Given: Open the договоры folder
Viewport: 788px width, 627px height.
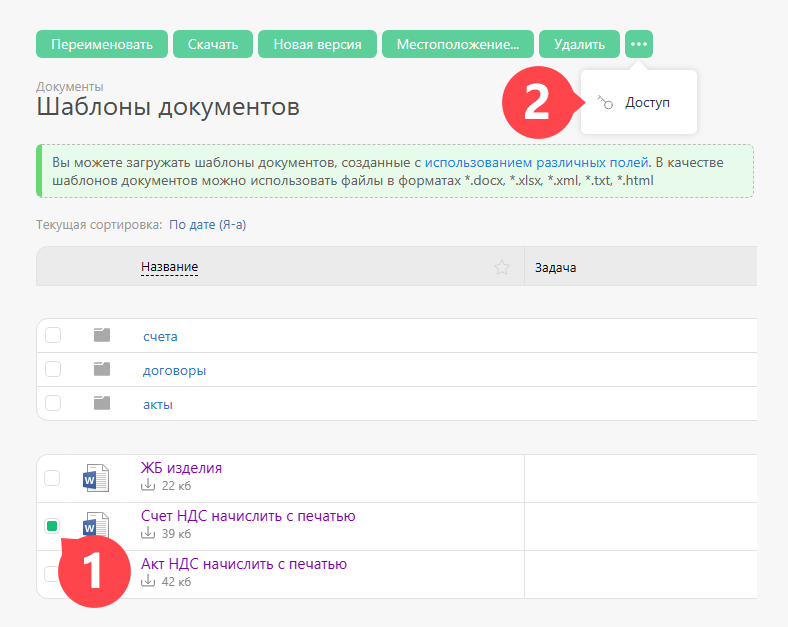Looking at the screenshot, I should 174,370.
